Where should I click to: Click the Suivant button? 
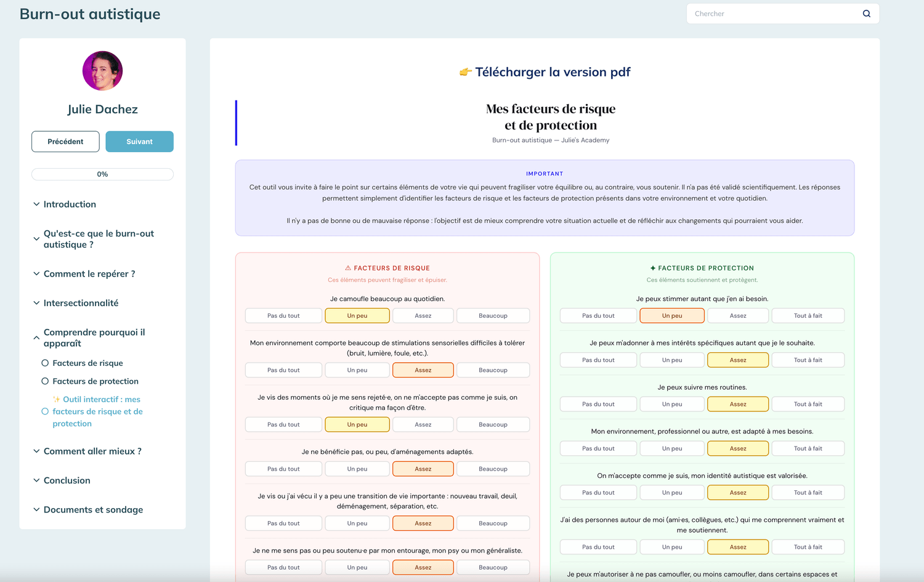point(139,142)
